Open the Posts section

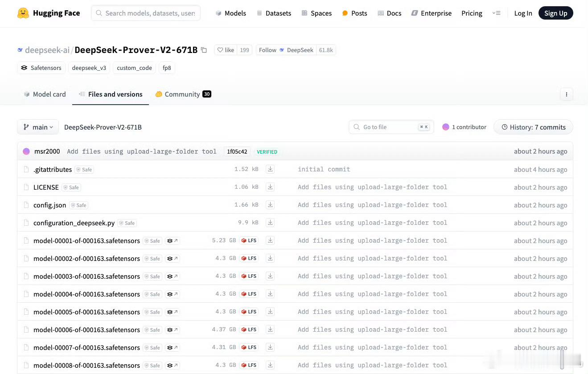pyautogui.click(x=354, y=13)
